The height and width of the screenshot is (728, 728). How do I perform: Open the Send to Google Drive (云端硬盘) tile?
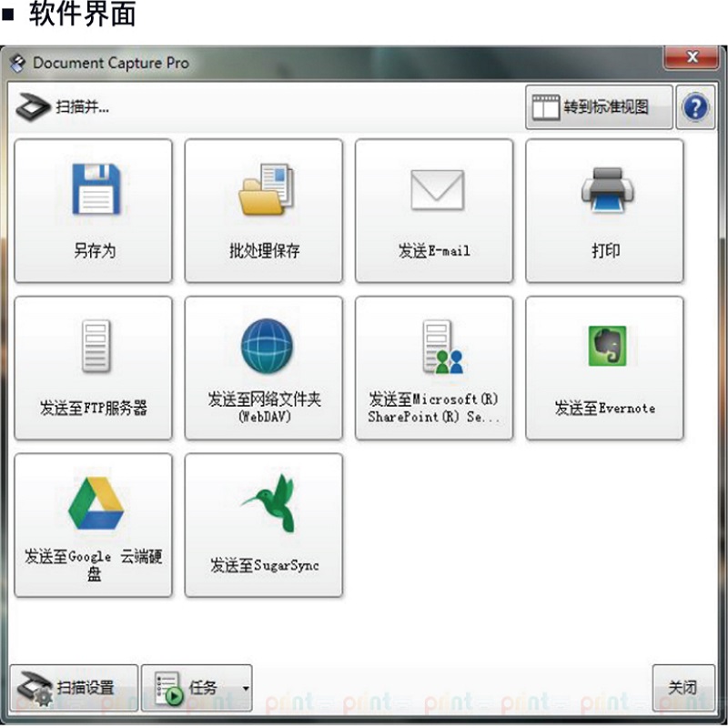coord(94,526)
